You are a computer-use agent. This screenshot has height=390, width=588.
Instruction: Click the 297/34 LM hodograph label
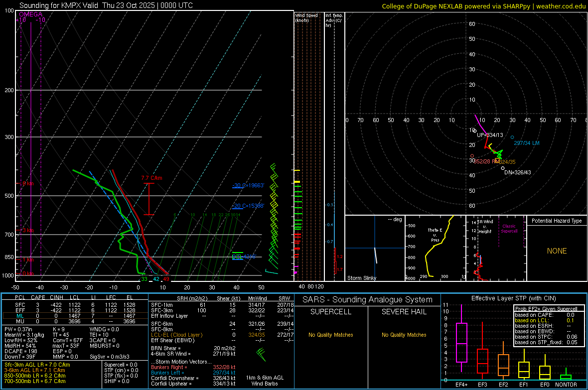click(x=527, y=143)
